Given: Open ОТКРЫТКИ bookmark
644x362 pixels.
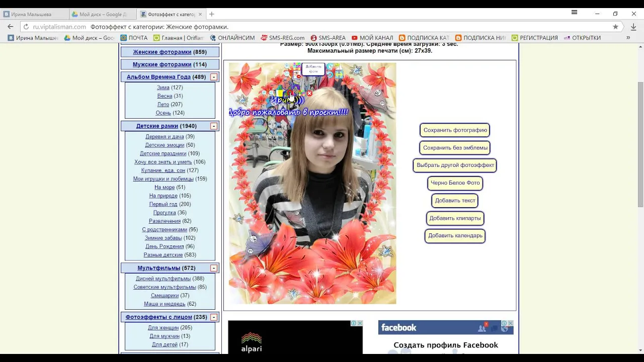Looking at the screenshot, I should (x=582, y=38).
